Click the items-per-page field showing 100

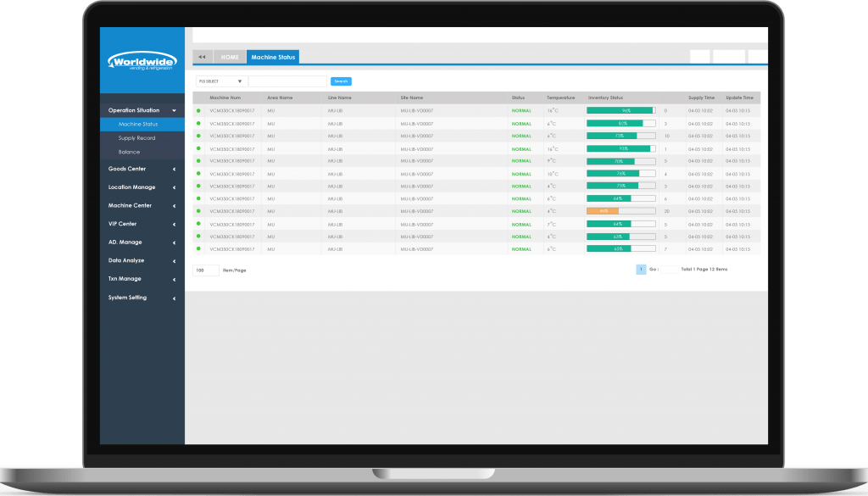(206, 270)
